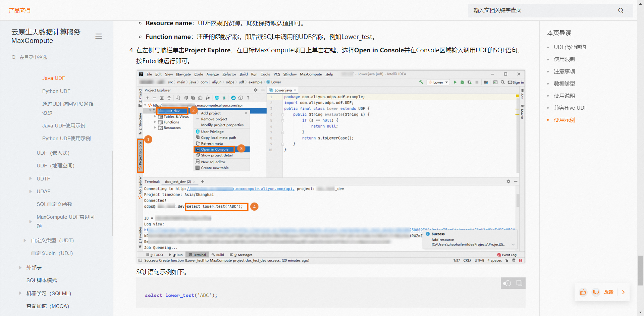Click the Build hammer icon in the IDEA toolbar
The image size is (644, 316).
coord(421,82)
